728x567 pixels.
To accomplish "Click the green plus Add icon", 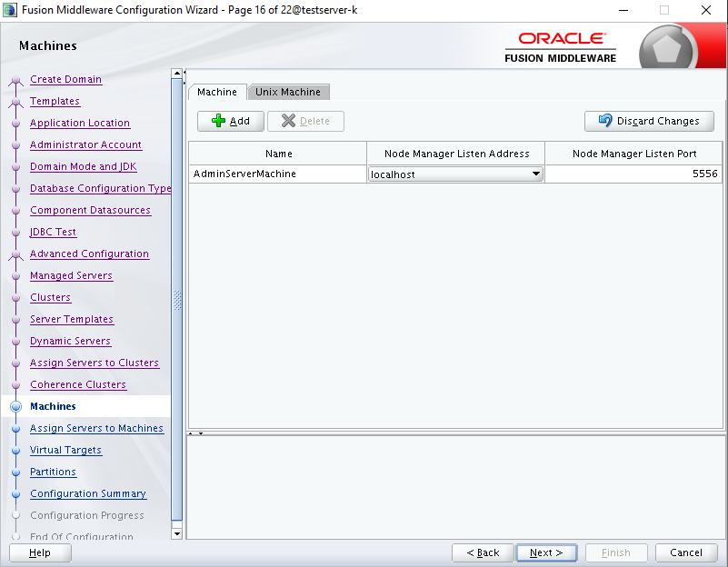I will [x=218, y=121].
